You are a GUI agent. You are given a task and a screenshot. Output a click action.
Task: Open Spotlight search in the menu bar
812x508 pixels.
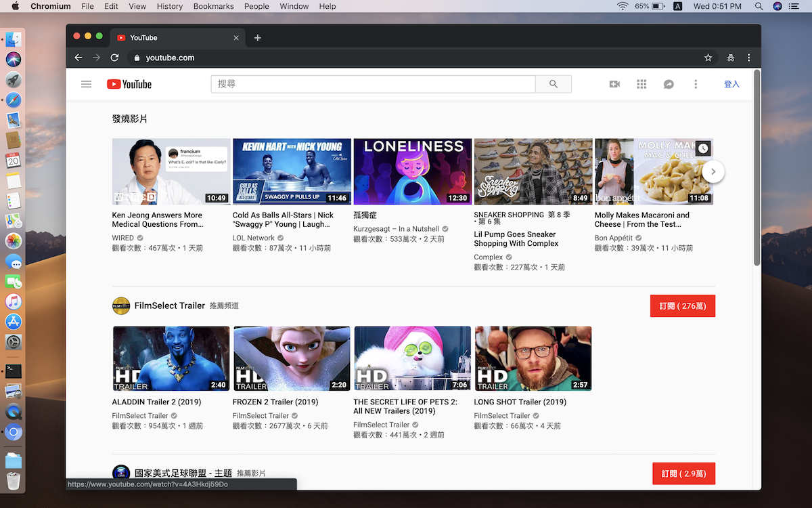click(758, 6)
